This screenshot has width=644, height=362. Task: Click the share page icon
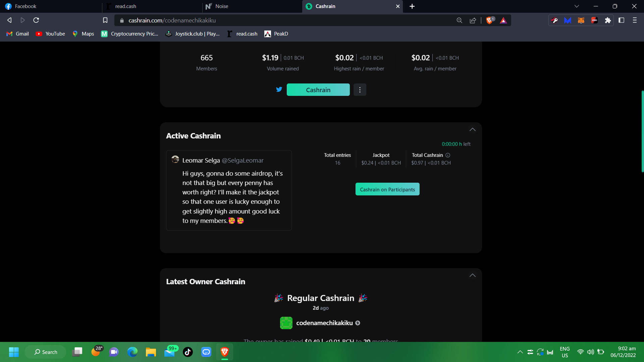click(473, 20)
